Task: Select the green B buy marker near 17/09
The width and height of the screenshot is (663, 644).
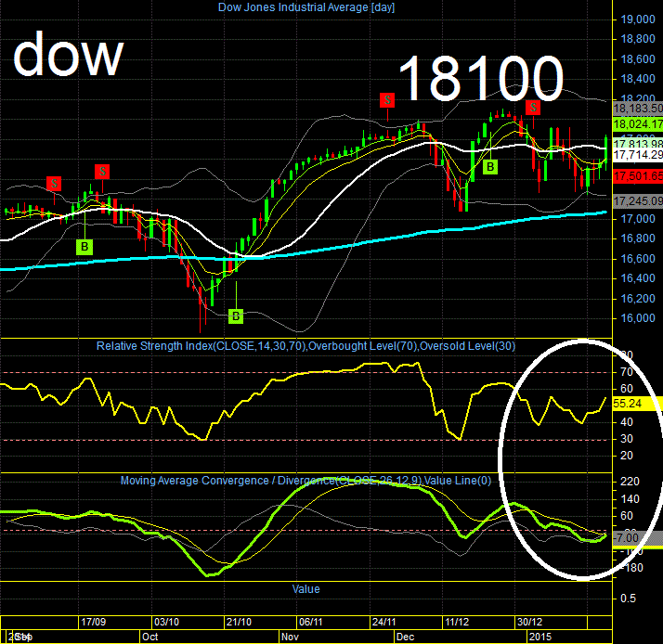Action: click(x=84, y=247)
